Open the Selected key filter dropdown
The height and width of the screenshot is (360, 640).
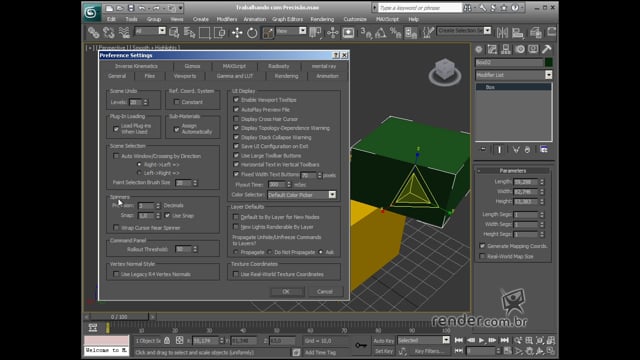click(x=446, y=340)
